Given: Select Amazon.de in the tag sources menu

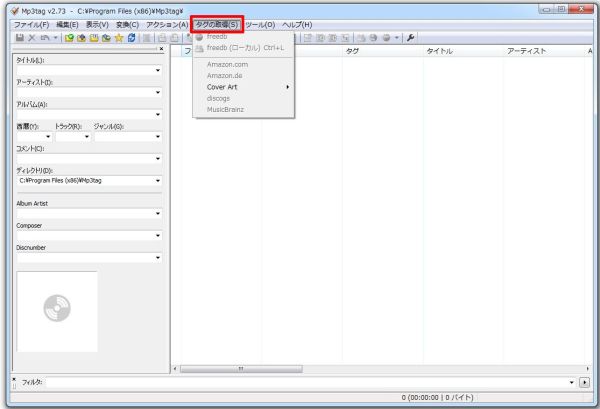Looking at the screenshot, I should [x=244, y=76].
